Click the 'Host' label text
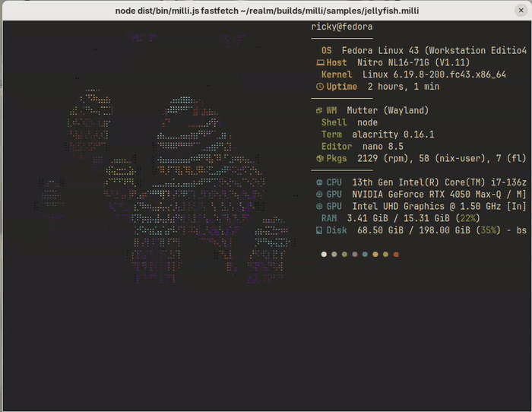 pyautogui.click(x=337, y=63)
